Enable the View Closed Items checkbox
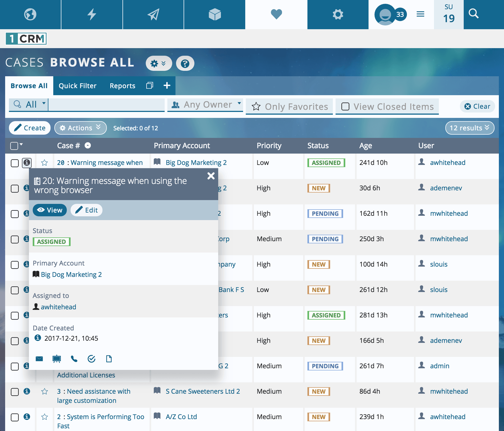504x431 pixels. 345,107
